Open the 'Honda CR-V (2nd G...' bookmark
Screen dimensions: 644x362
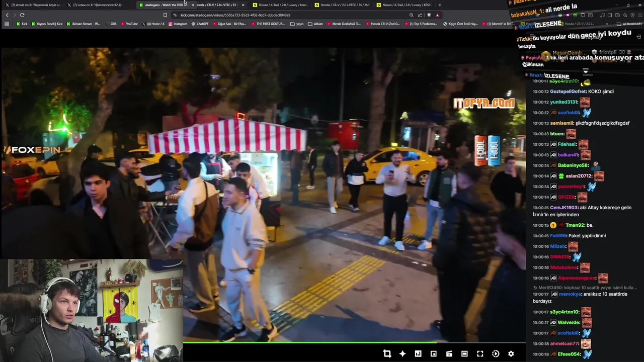(x=383, y=24)
